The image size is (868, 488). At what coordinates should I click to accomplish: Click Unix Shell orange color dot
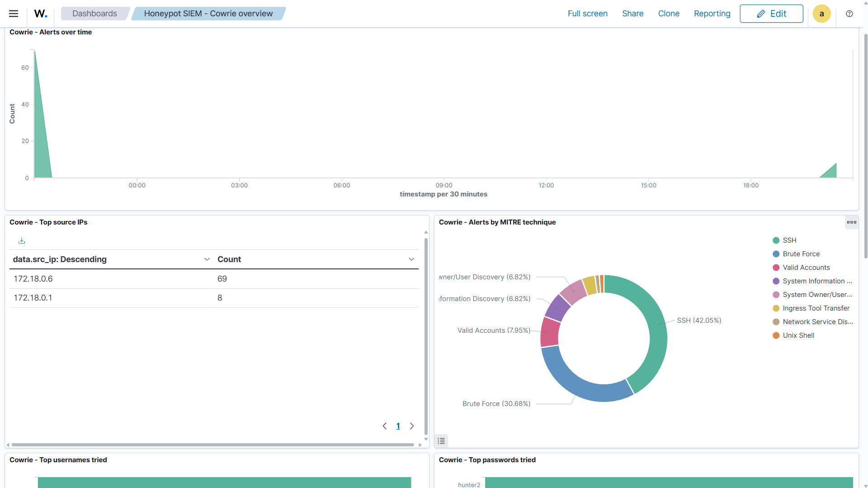coord(776,335)
